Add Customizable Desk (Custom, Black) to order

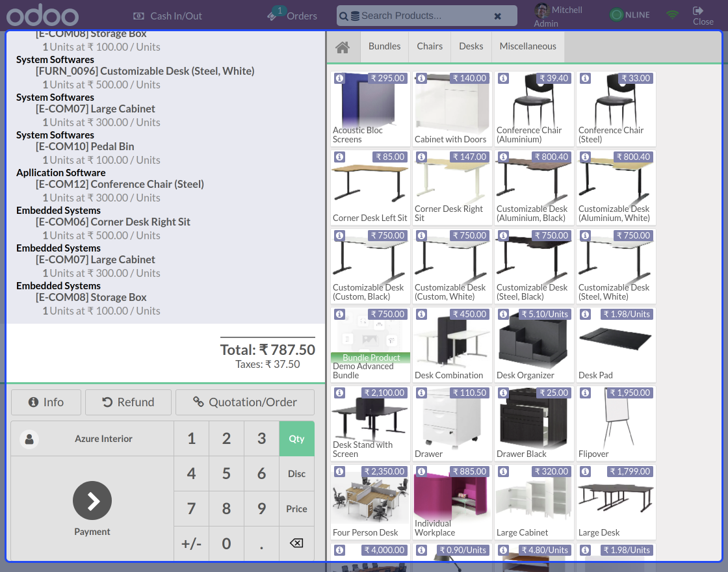(x=370, y=266)
